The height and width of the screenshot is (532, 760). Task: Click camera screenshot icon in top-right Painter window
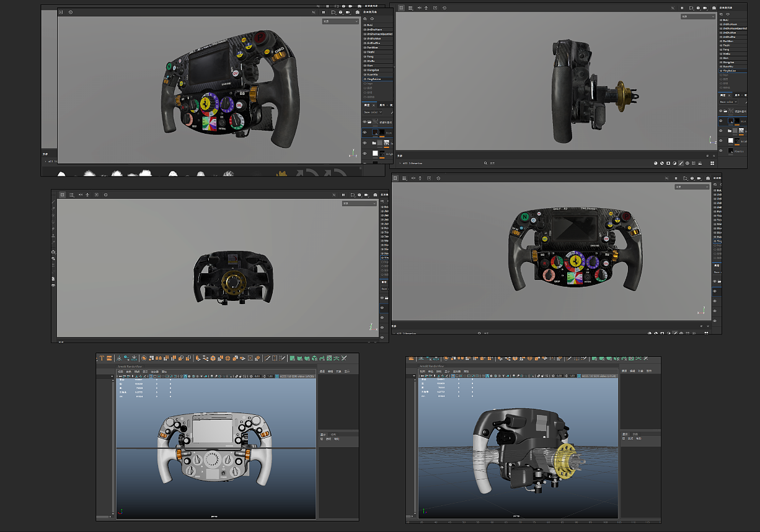714,8
